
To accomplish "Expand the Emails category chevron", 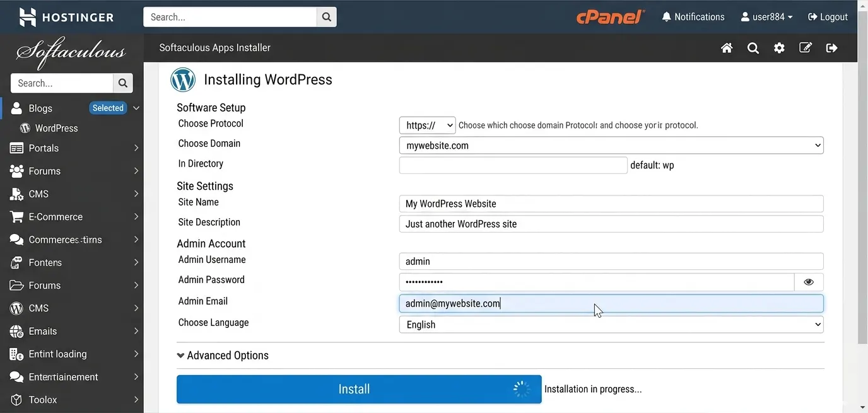I will tap(136, 331).
